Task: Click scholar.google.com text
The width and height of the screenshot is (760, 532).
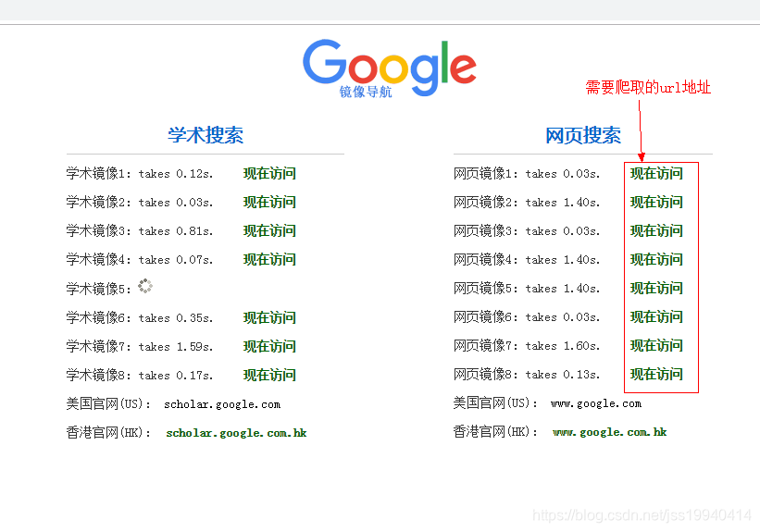Action: (222, 404)
